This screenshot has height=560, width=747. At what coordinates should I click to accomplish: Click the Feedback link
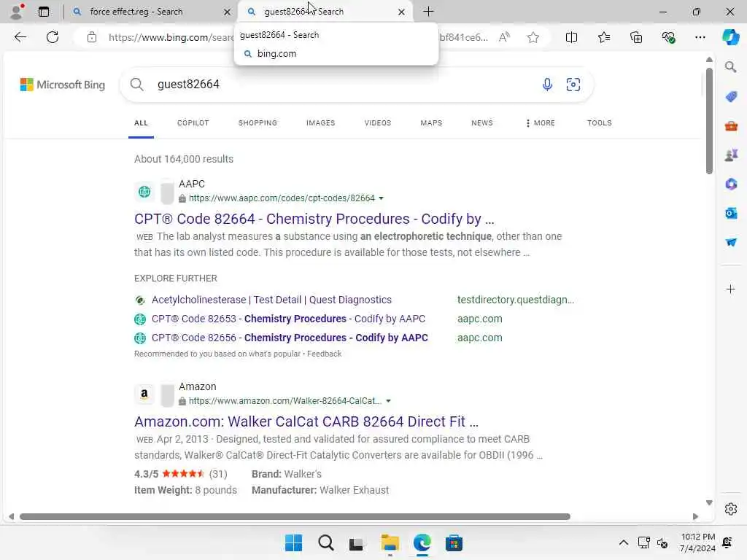pyautogui.click(x=324, y=354)
